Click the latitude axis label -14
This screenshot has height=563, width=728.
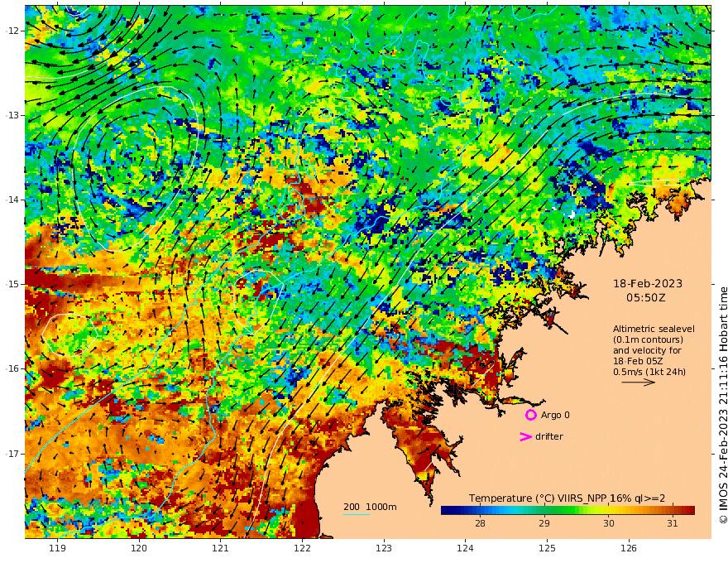(12, 200)
